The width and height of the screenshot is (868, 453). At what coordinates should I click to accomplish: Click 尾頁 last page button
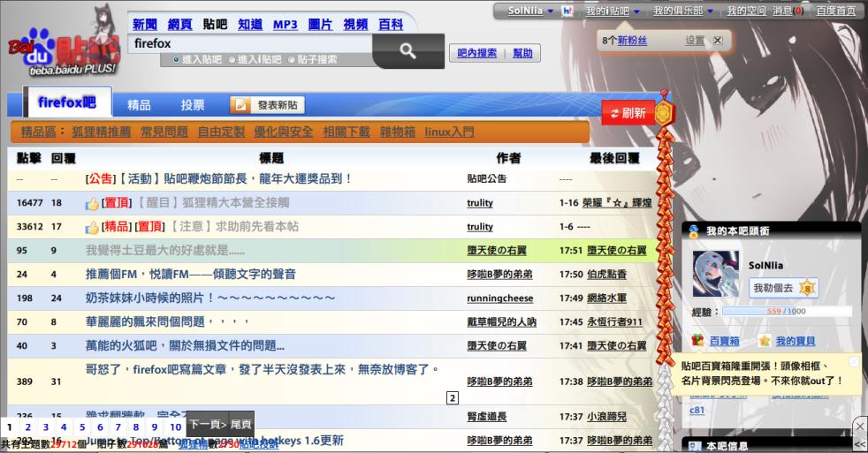[240, 425]
